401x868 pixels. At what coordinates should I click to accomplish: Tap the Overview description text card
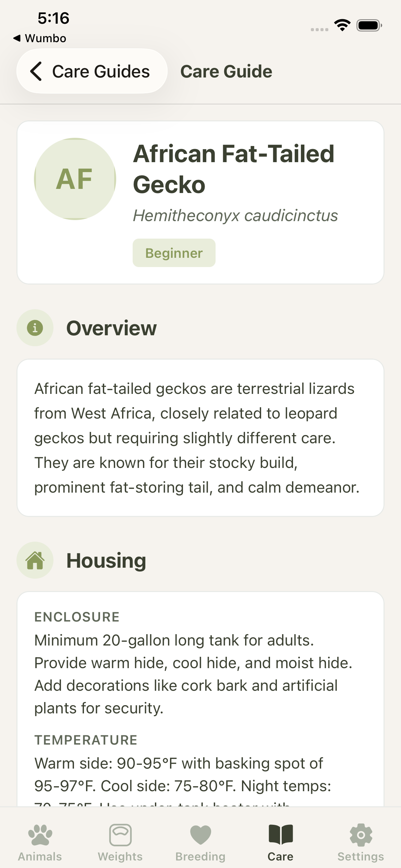(200, 438)
